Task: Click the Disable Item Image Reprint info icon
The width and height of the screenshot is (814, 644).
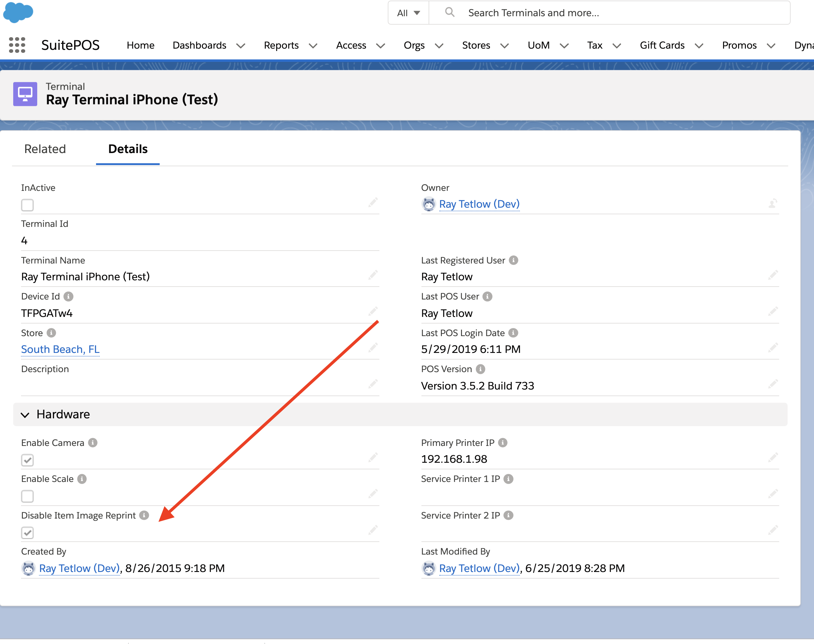Action: (x=144, y=515)
